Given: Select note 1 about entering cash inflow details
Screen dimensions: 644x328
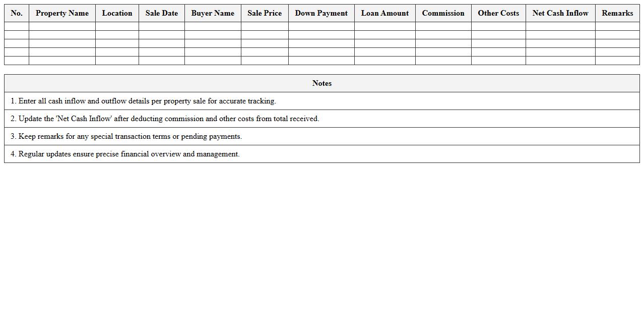Looking at the screenshot, I should [143, 101].
